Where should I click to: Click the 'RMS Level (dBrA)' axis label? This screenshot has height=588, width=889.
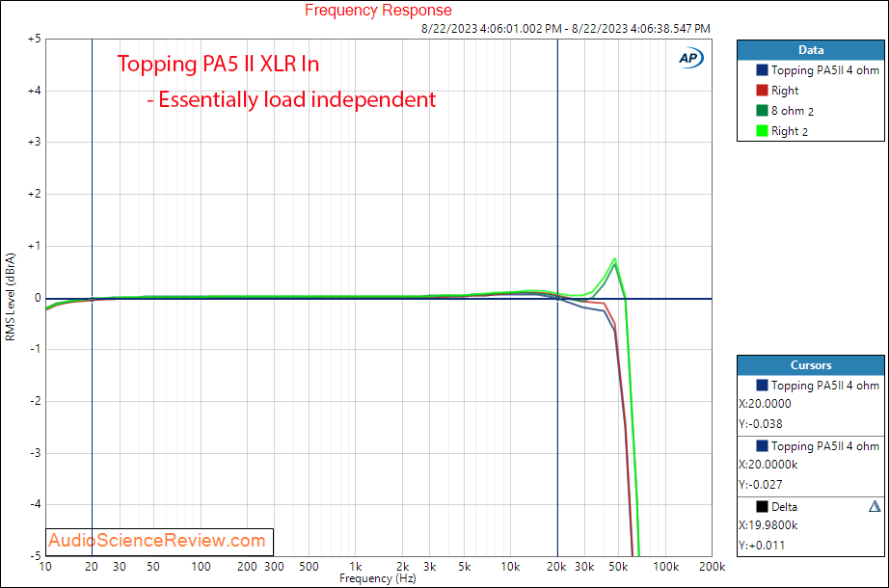pos(11,297)
